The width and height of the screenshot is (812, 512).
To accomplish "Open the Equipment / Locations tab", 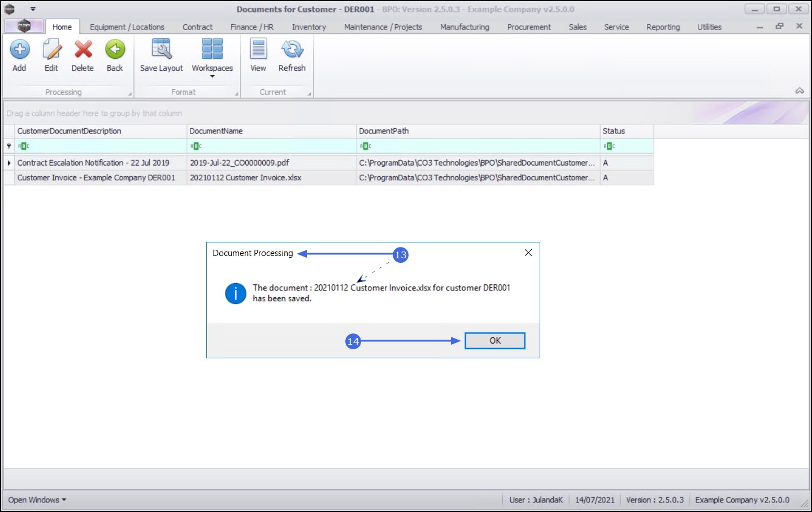I will tap(127, 27).
